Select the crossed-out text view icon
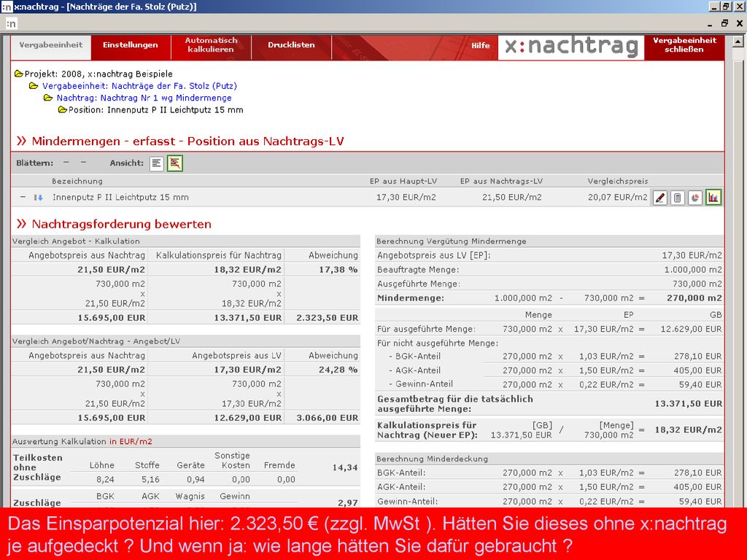Image resolution: width=747 pixels, height=560 pixels. [x=175, y=163]
